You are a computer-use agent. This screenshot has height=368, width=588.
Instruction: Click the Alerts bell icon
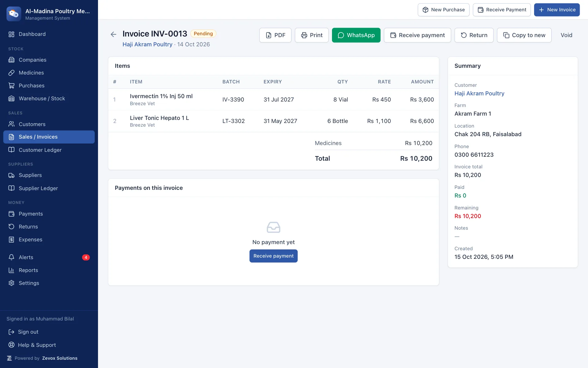pyautogui.click(x=11, y=257)
